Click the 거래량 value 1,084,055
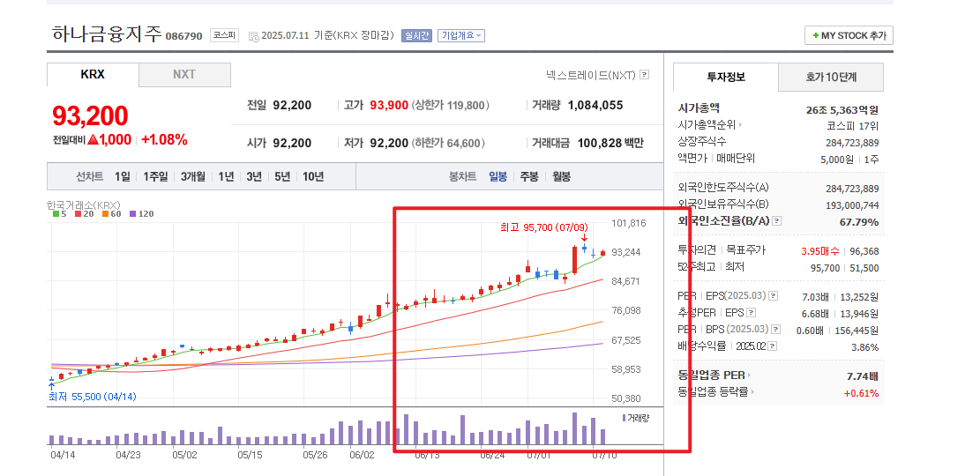Viewport: 980px width, 476px height. coord(595,106)
